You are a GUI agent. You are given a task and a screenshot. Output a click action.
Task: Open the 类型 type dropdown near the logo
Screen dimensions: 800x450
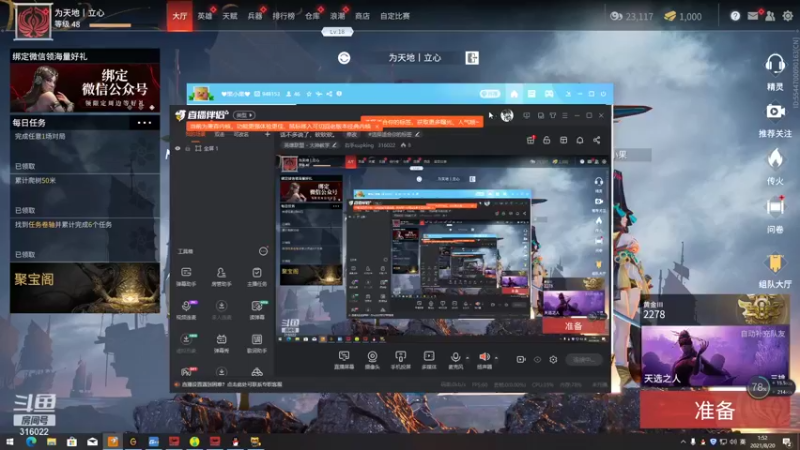pos(244,115)
